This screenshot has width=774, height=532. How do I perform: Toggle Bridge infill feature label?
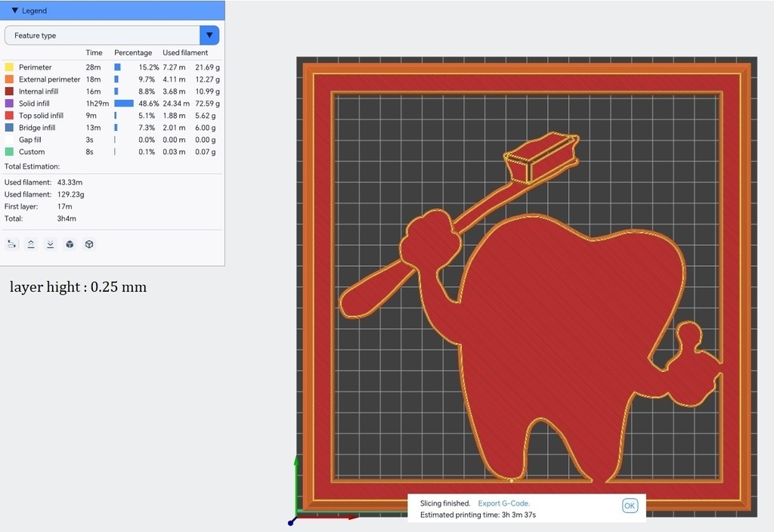pyautogui.click(x=37, y=127)
